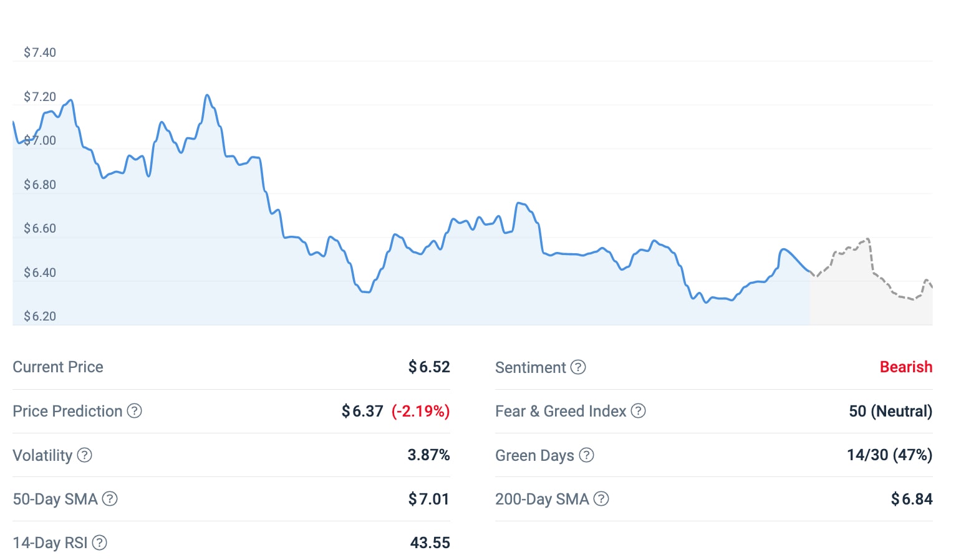
Task: Open the Price Prediction help tooltip
Action: click(x=135, y=411)
